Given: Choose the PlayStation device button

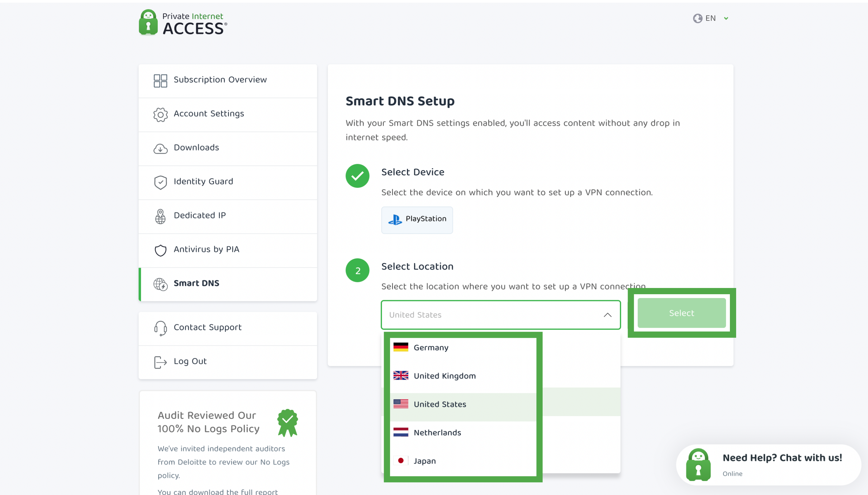Looking at the screenshot, I should (x=417, y=220).
